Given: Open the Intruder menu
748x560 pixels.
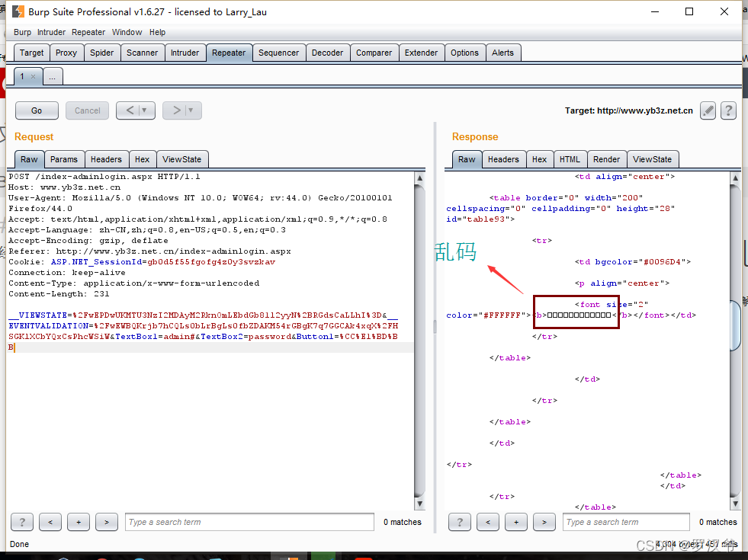Looking at the screenshot, I should click(x=51, y=33).
